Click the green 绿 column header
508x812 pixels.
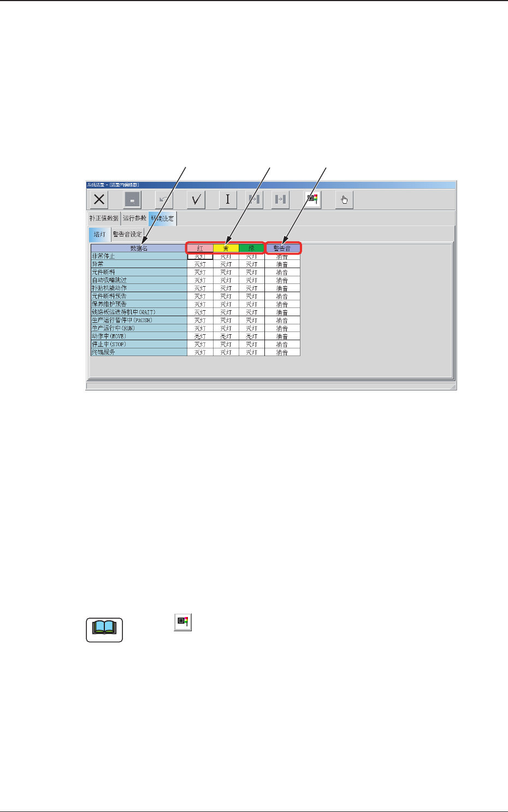click(x=251, y=248)
